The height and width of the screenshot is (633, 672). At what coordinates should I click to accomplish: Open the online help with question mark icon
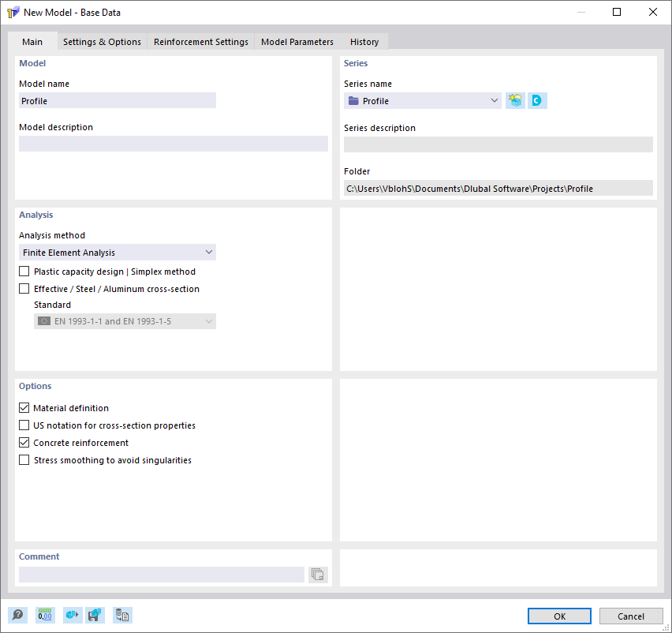coord(17,615)
